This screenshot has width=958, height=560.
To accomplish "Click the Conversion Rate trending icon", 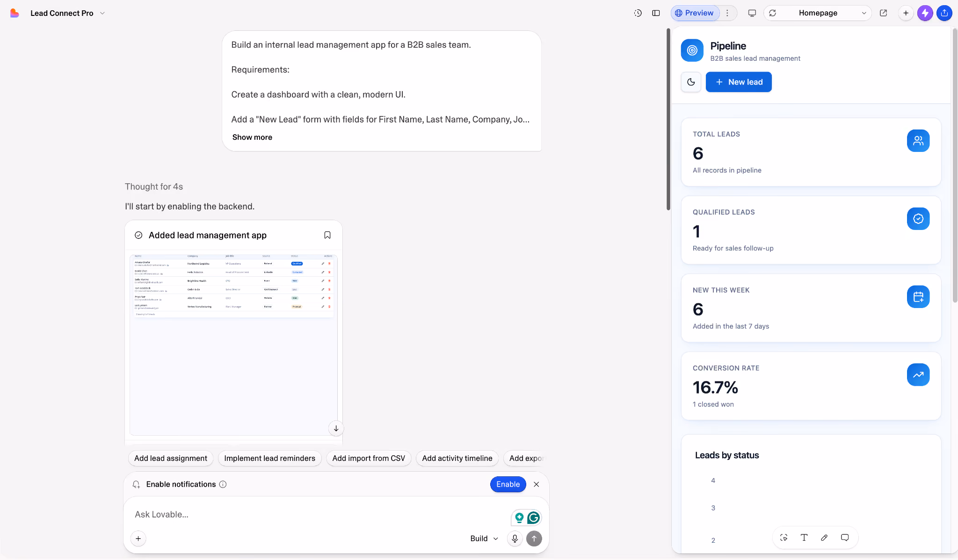I will tap(918, 375).
